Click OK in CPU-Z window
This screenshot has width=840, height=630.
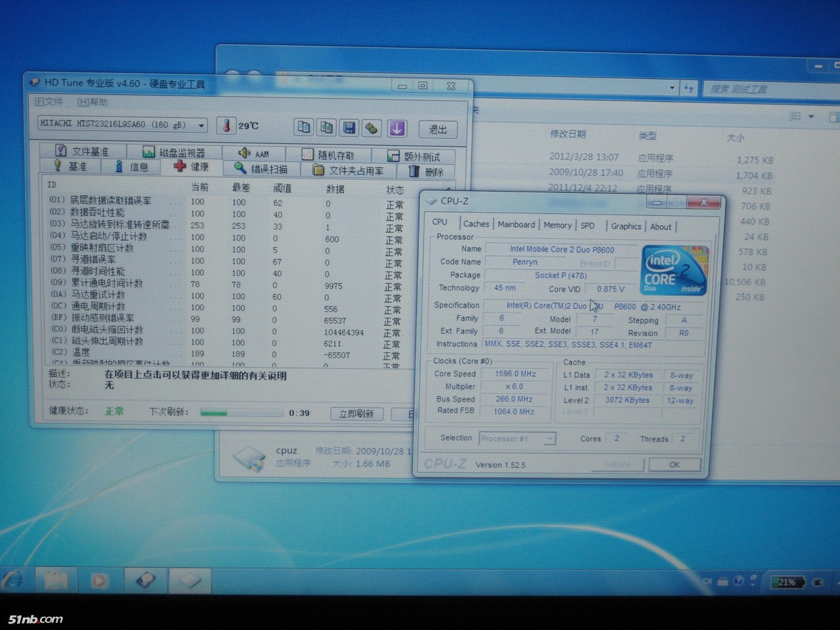675,465
